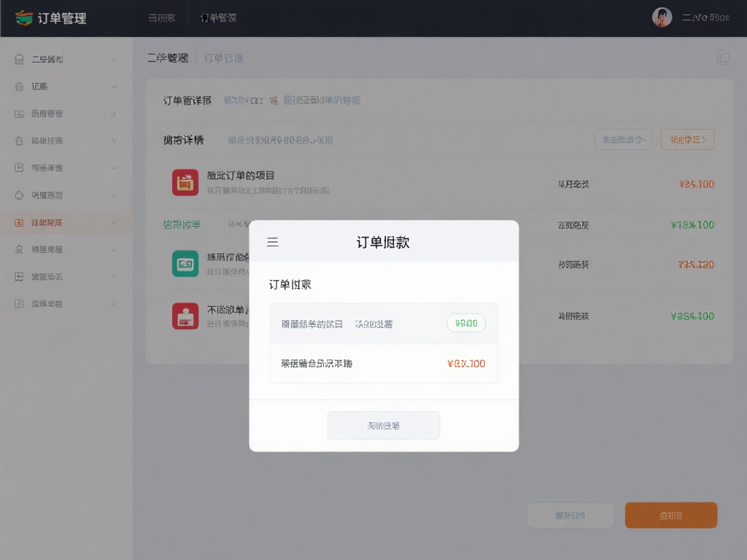Click the orange-outlined button in the details header

[x=687, y=139]
